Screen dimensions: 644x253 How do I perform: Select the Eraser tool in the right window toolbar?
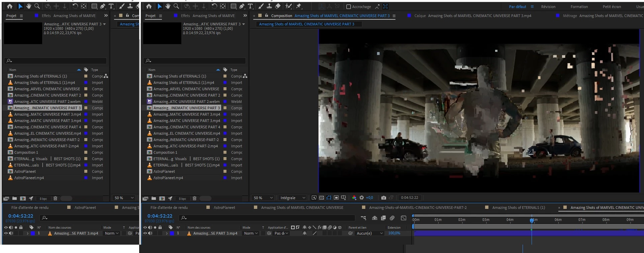pos(278,6)
